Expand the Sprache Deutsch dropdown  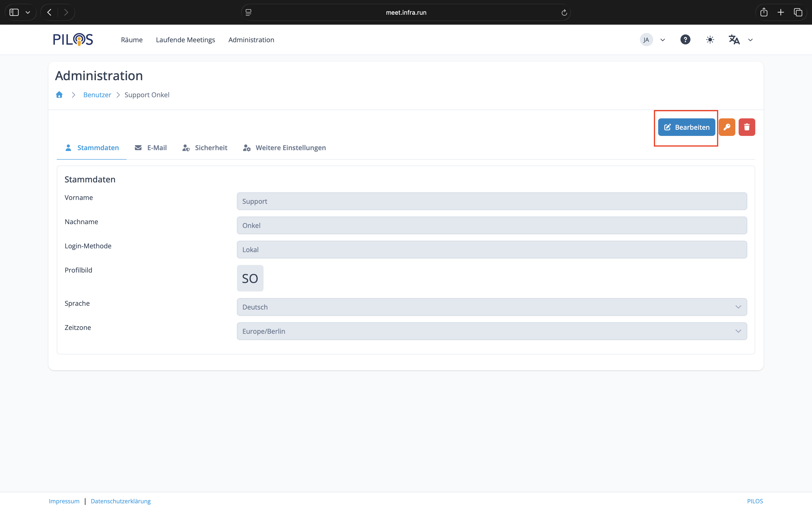(x=491, y=307)
